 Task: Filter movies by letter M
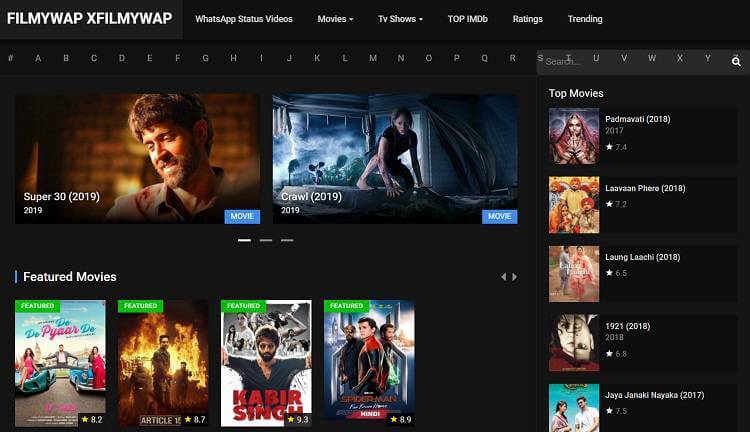pyautogui.click(x=373, y=58)
